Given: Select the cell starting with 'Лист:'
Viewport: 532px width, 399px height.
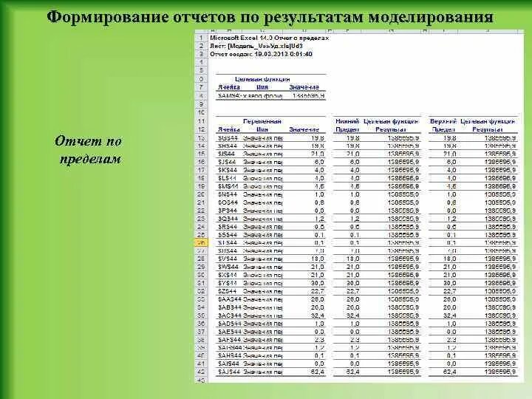Looking at the screenshot, I should tap(256, 46).
